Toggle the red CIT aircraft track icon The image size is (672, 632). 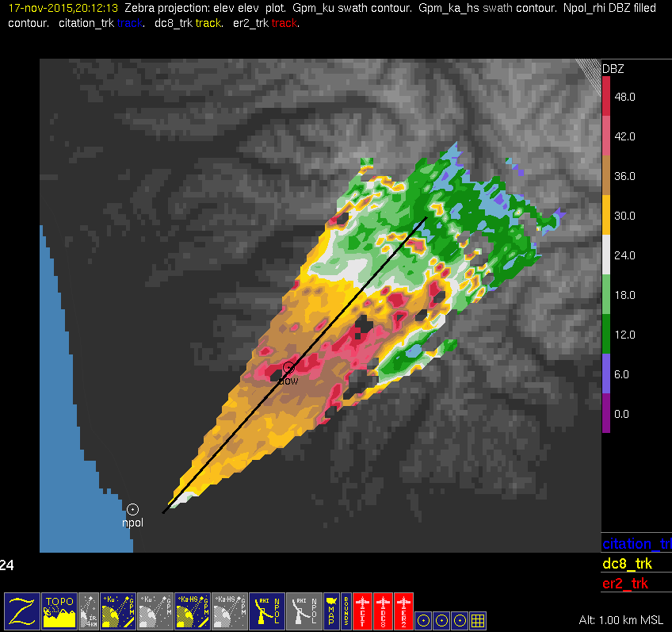coord(362,611)
